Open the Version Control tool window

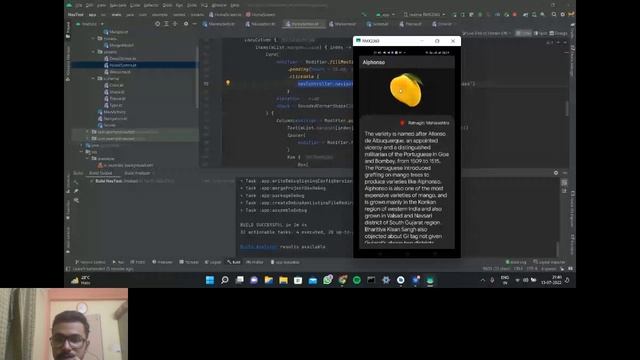[x=90, y=262]
